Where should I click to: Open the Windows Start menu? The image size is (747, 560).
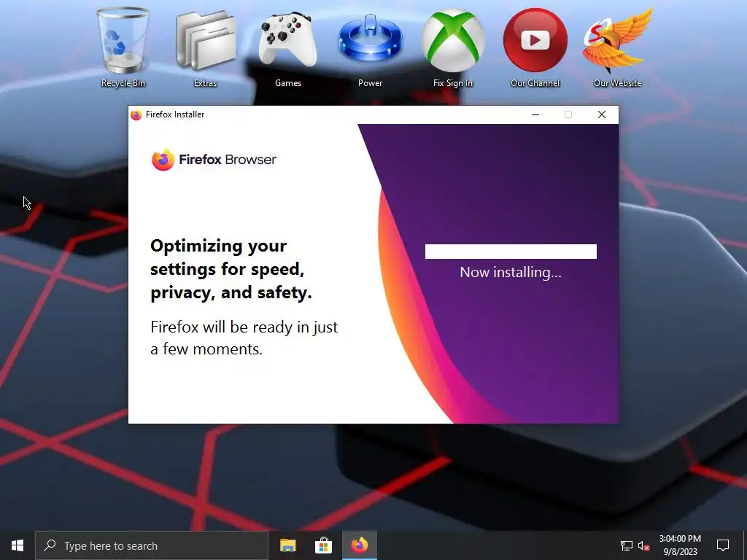pos(18,545)
